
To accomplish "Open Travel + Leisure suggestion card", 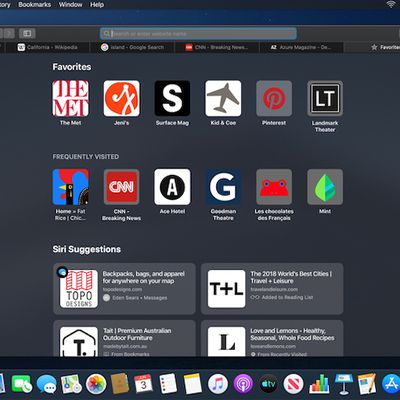I will coord(272,289).
